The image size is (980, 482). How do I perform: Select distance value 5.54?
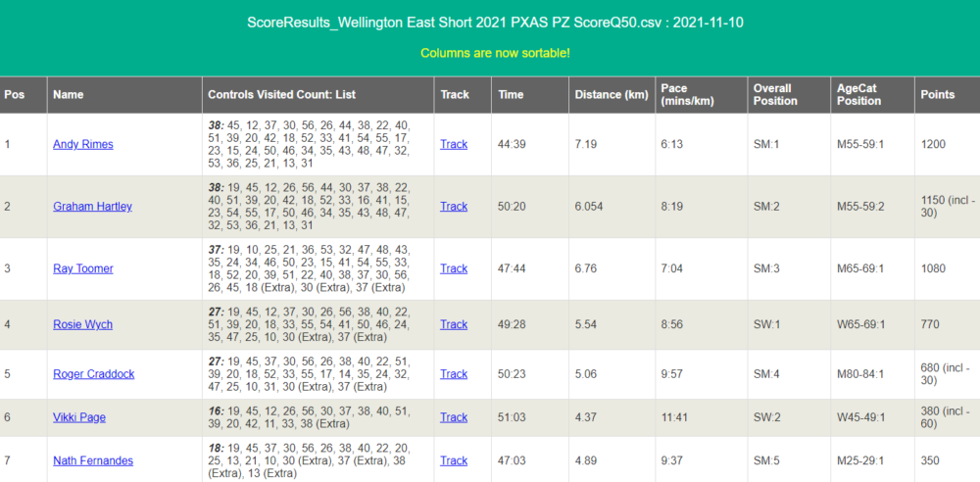(586, 324)
